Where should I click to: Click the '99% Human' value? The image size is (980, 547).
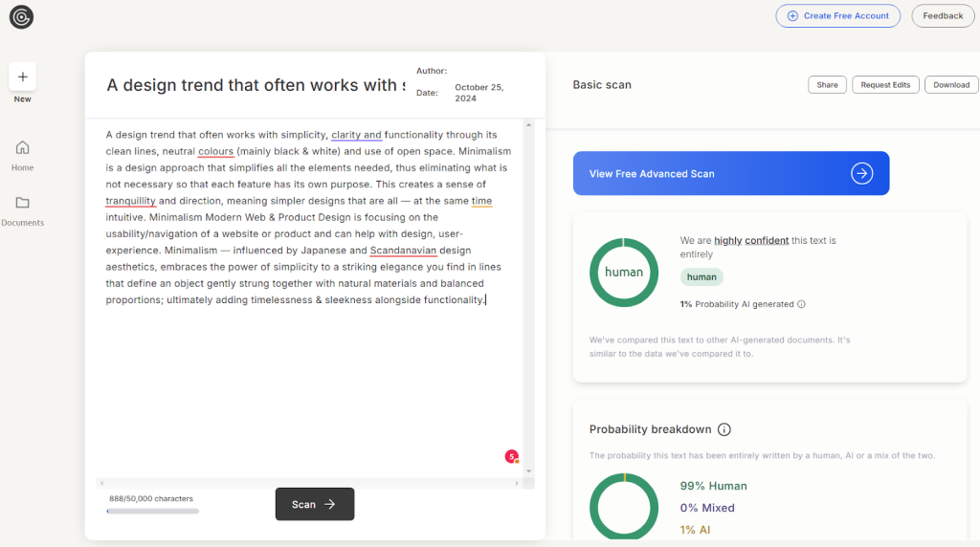[x=713, y=486]
